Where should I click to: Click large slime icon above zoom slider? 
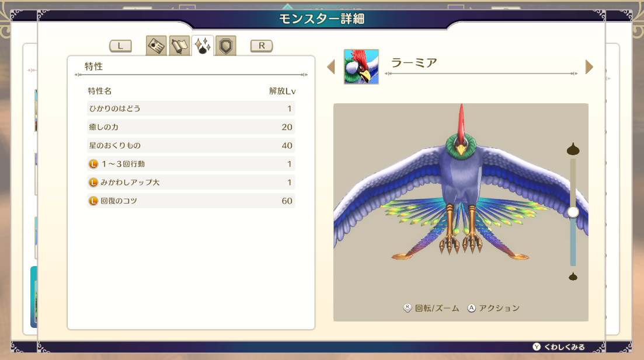coord(573,149)
